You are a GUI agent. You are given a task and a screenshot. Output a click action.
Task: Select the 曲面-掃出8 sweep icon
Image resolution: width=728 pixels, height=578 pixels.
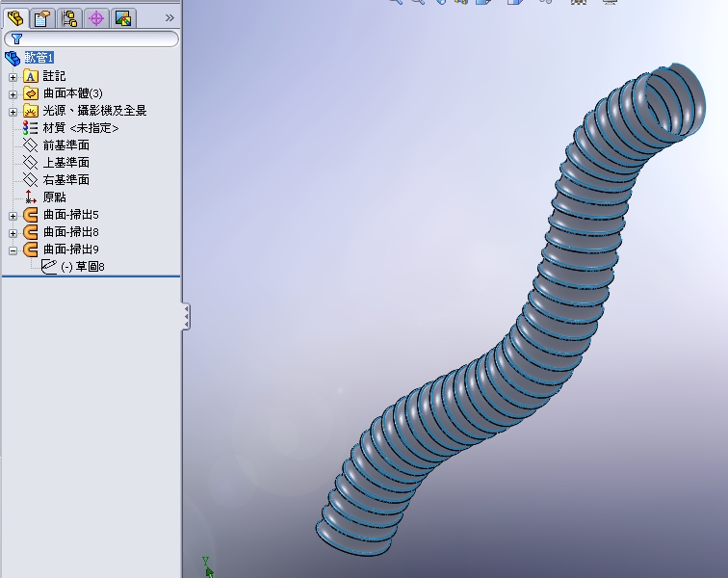(31, 232)
